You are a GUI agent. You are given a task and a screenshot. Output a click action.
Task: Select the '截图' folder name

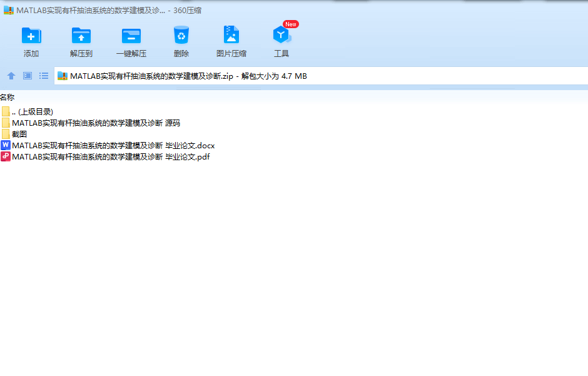(19, 135)
